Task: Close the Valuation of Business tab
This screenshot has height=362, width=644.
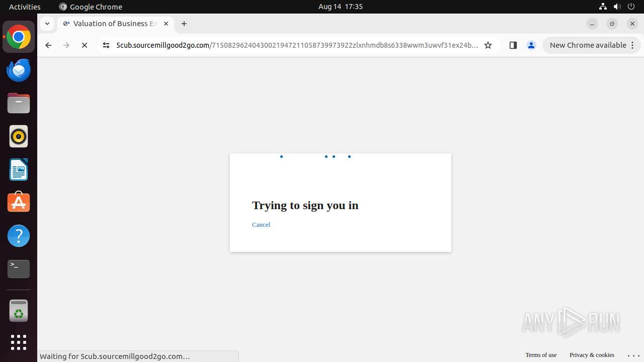Action: tap(166, 24)
